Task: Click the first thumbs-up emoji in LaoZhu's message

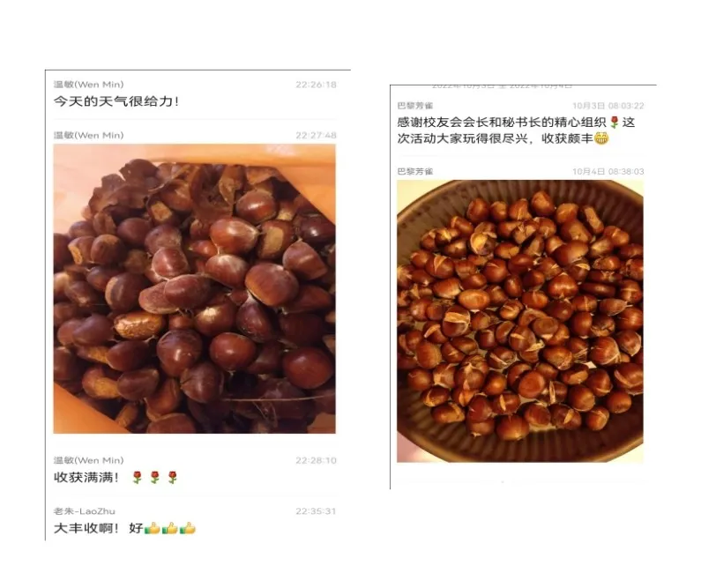Action: [152, 528]
